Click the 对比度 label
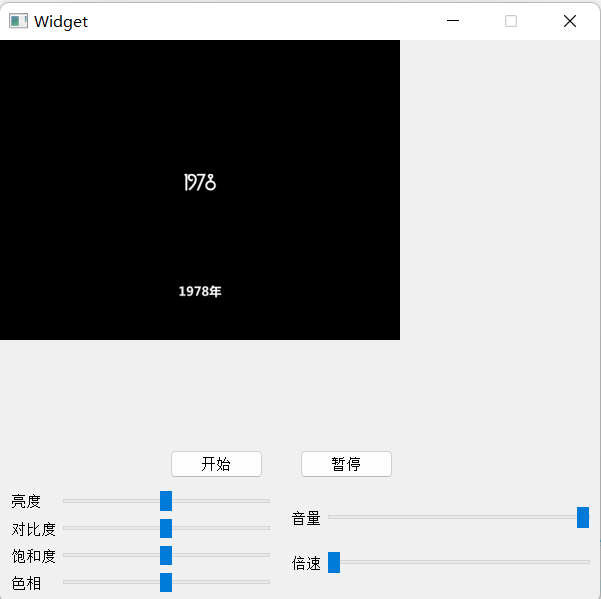Viewport: 601px width, 599px height. click(34, 529)
